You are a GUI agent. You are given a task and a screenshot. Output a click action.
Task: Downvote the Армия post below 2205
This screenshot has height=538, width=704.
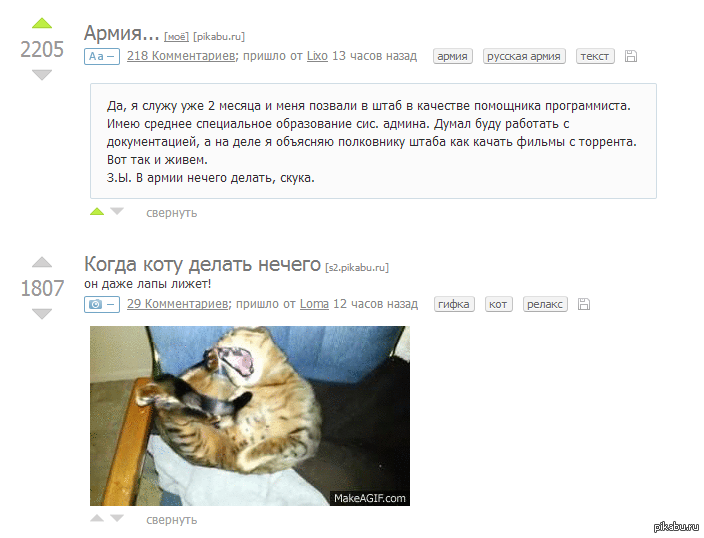tap(42, 75)
